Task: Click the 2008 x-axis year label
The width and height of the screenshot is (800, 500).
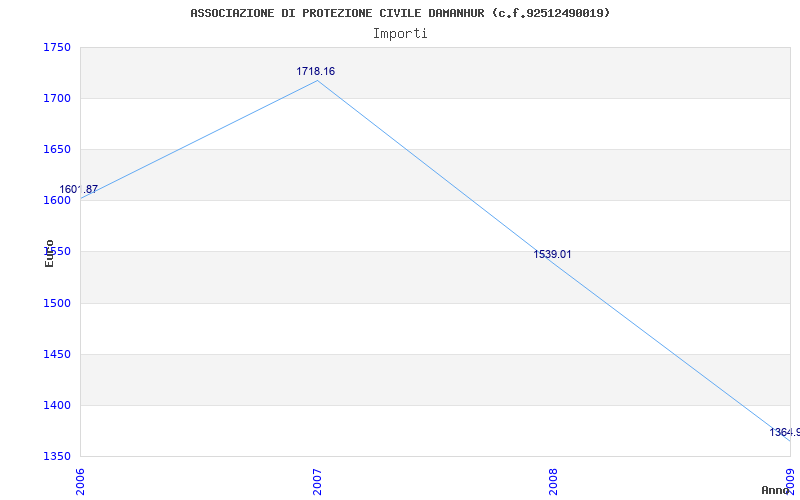Action: [x=554, y=482]
